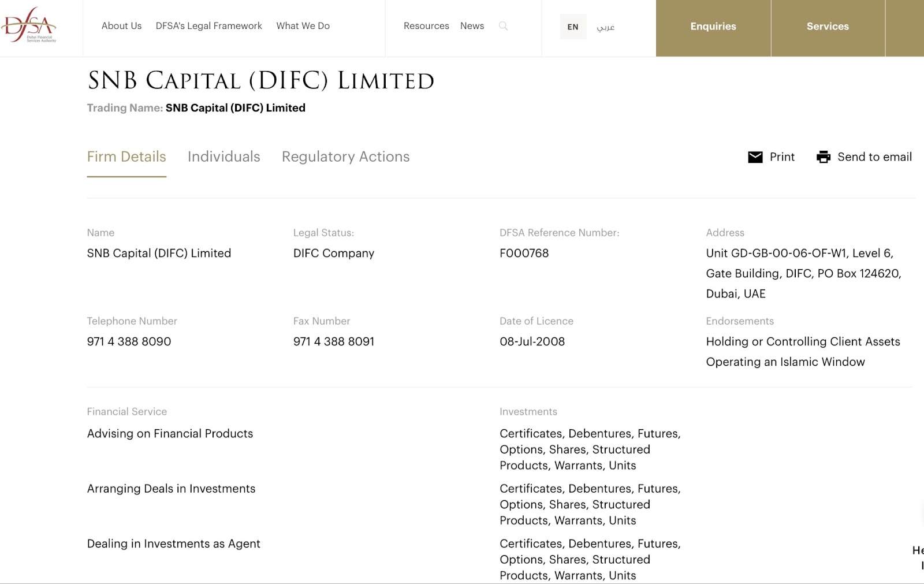Viewport: 924px width, 584px height.
Task: Click the DFSA logo
Action: [29, 25]
